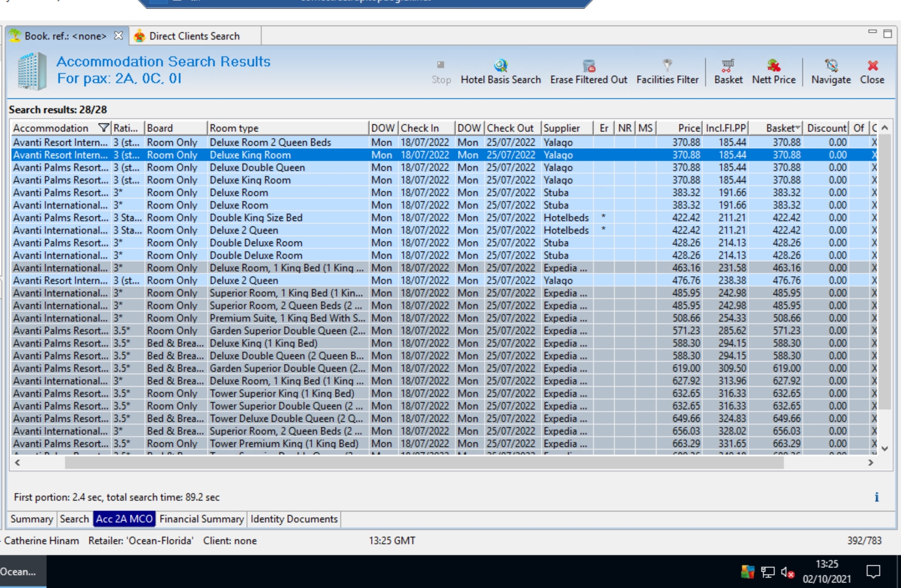Click the Check Out column header

click(x=512, y=128)
